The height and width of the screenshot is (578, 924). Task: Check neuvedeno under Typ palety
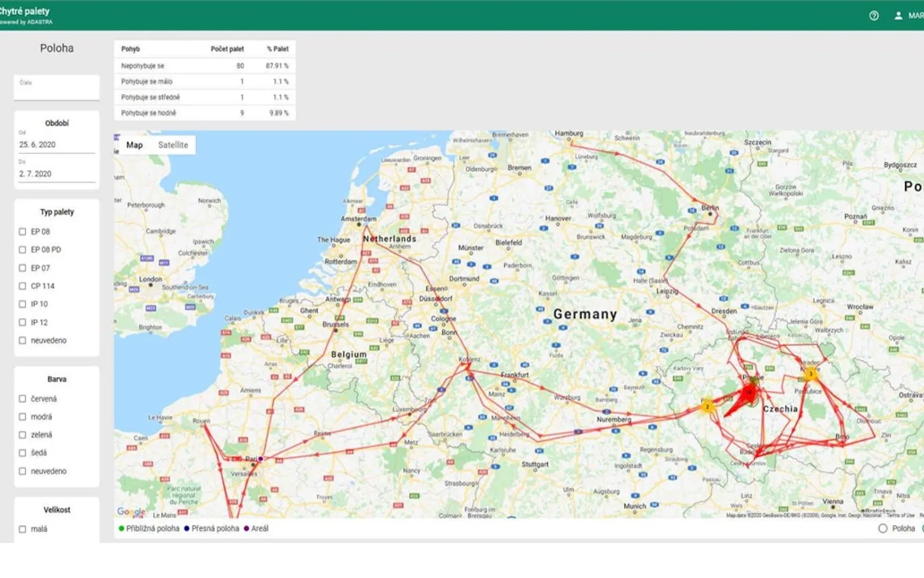pyautogui.click(x=23, y=340)
